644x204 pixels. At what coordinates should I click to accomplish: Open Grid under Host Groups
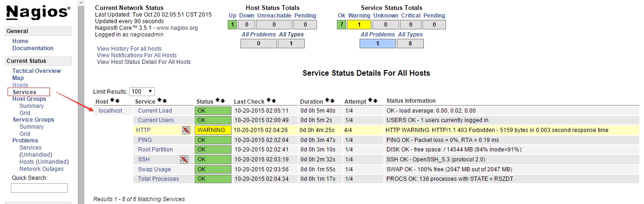pos(25,113)
